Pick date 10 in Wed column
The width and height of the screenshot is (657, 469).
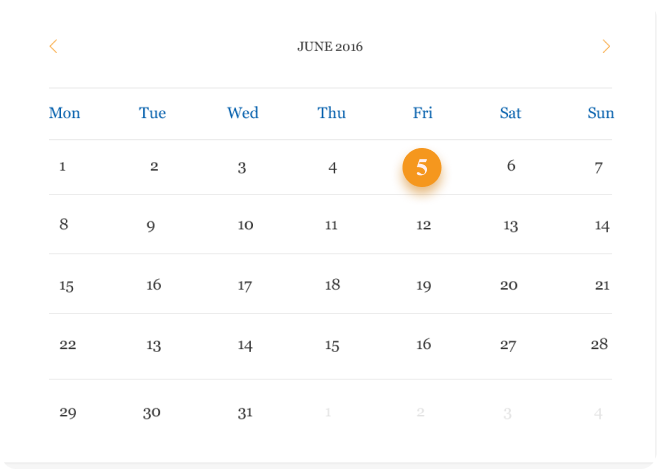[x=246, y=225]
